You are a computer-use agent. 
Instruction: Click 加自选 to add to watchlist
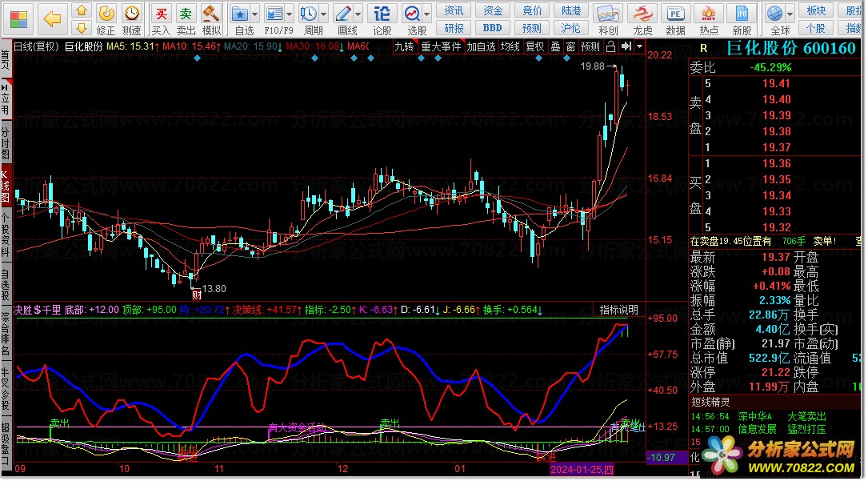coord(481,46)
